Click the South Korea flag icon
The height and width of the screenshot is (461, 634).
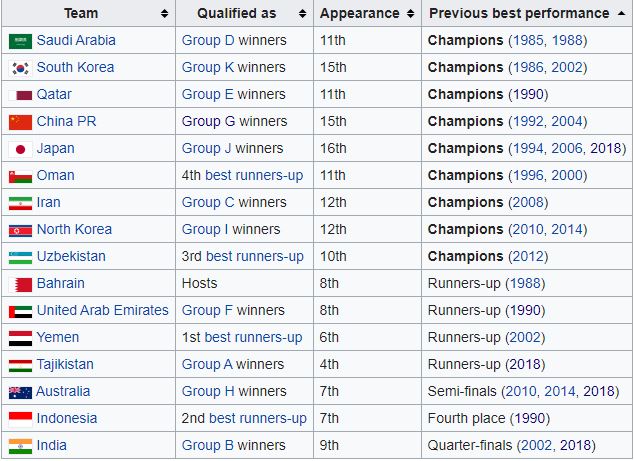click(x=20, y=68)
